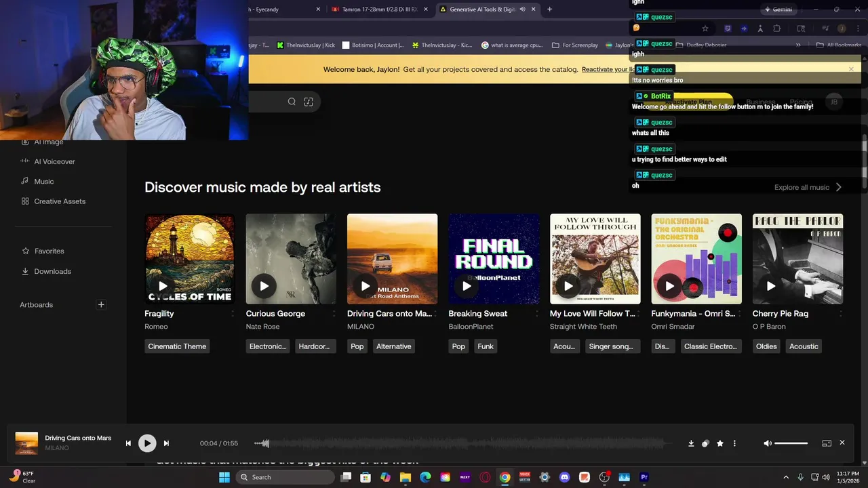Image resolution: width=868 pixels, height=488 pixels.
Task: Play the Funkymania track
Action: 669,286
